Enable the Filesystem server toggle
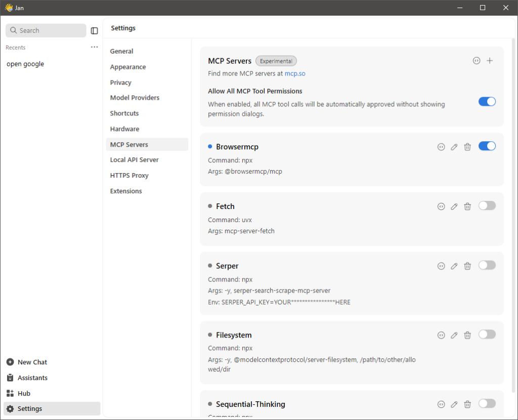This screenshot has width=518, height=420. (487, 334)
